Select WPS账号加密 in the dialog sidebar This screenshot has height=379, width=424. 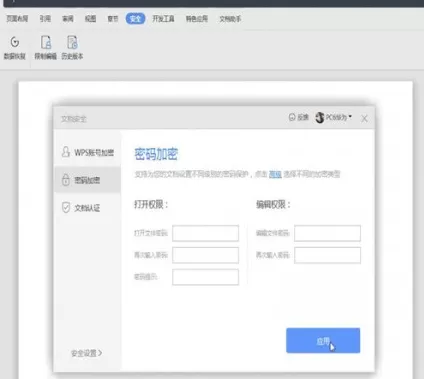pos(87,152)
